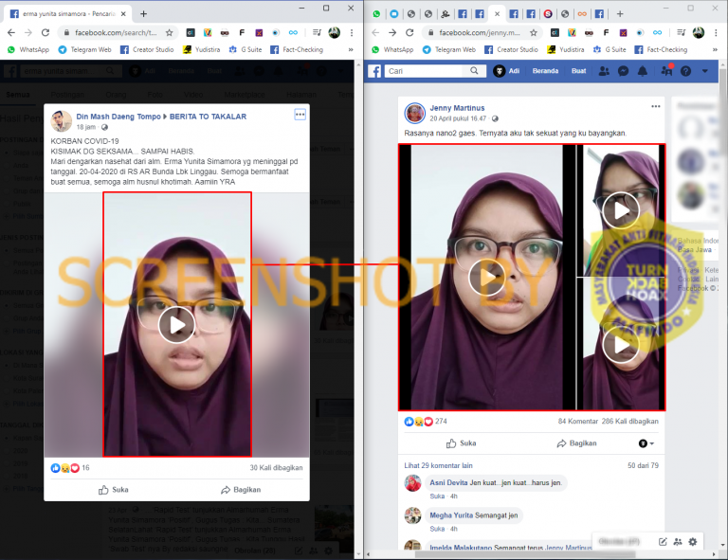The height and width of the screenshot is (560, 728).
Task: Open the Adi profile in the right Facebook header
Action: pos(506,71)
